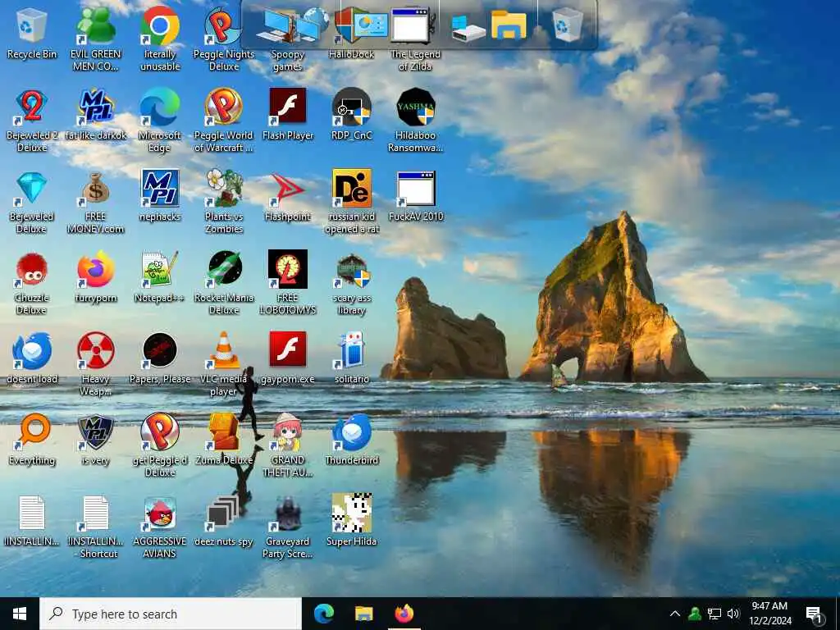The width and height of the screenshot is (840, 630).
Task: Launch Bejeweled 2 Deluxe
Action: pyautogui.click(x=32, y=120)
